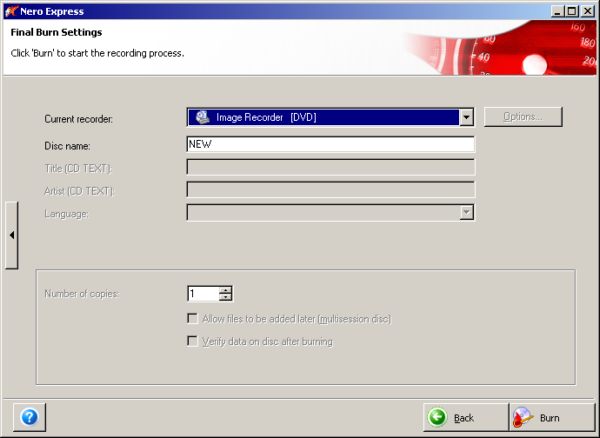Collapse the side panel with left arrow
Viewport: 600px width, 438px height.
click(11, 235)
